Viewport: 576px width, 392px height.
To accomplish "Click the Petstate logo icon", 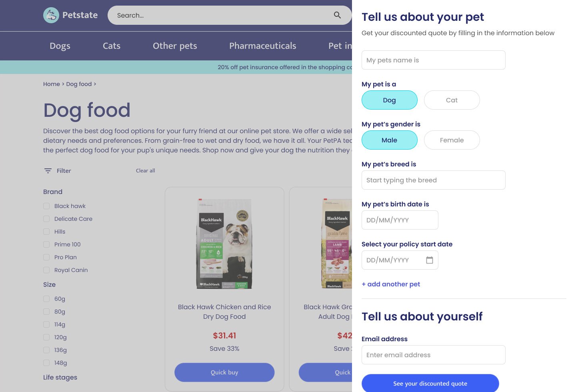I will coord(51,15).
